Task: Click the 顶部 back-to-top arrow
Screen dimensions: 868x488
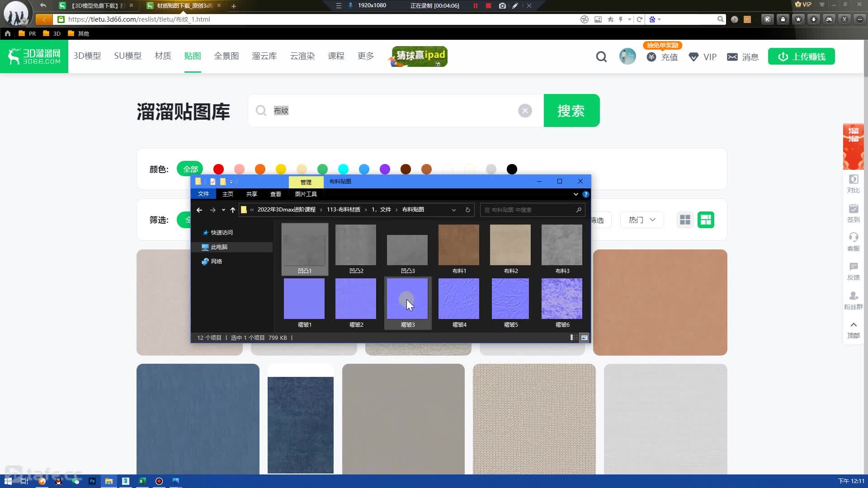Action: pyautogui.click(x=854, y=329)
